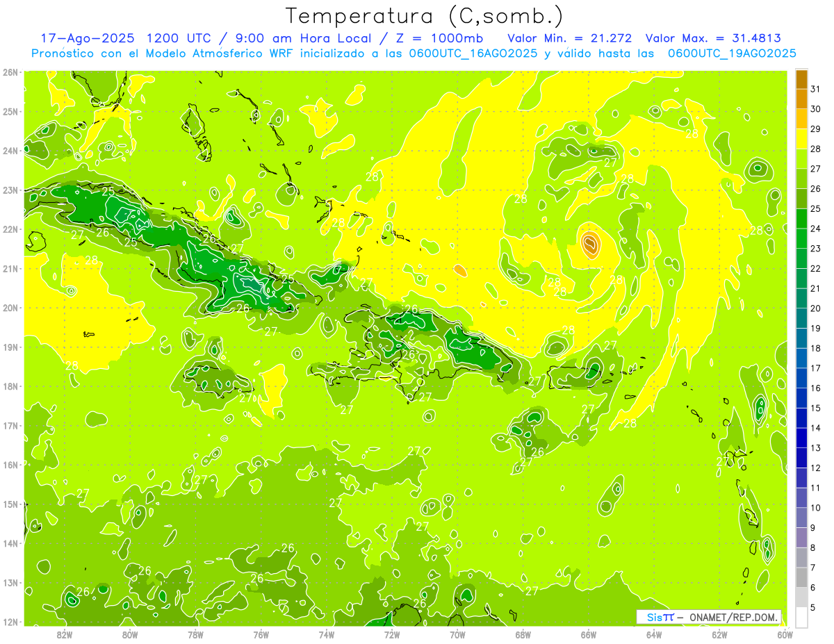The image size is (834, 644).
Task: Click the "20N" latitude axis label
Action: pos(10,308)
